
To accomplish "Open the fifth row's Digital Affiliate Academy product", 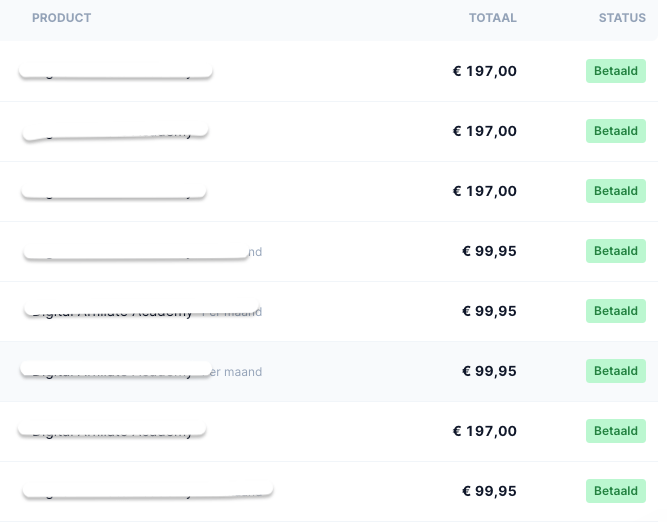I will (x=113, y=312).
